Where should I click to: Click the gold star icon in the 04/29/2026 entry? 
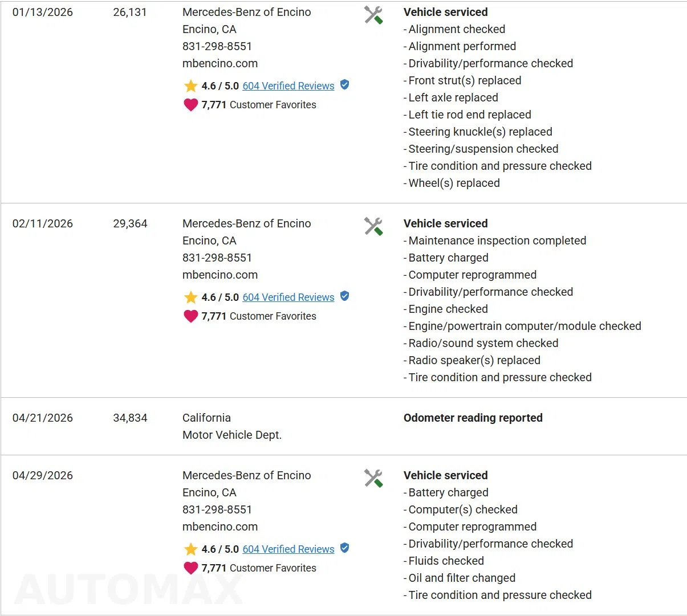(190, 549)
